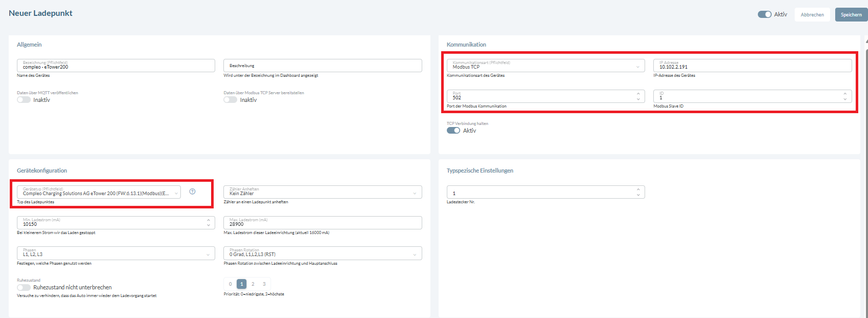Enable MQTT data publishing toggle

click(x=24, y=100)
